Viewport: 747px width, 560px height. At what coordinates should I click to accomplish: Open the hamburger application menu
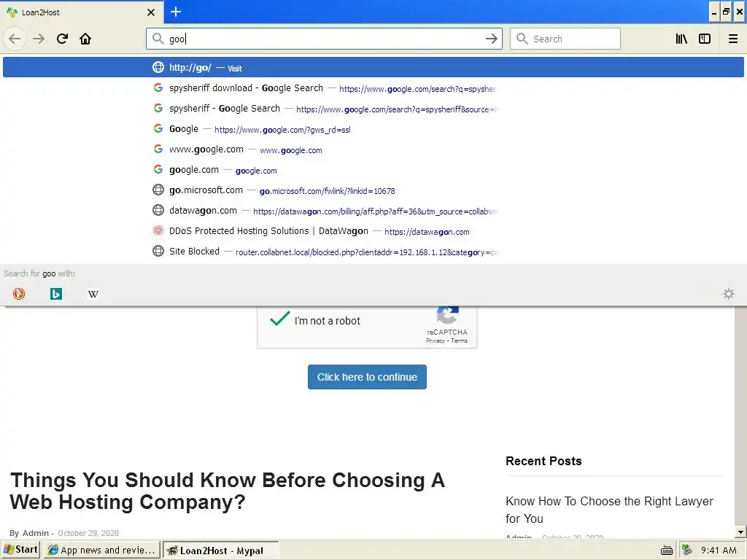[732, 39]
